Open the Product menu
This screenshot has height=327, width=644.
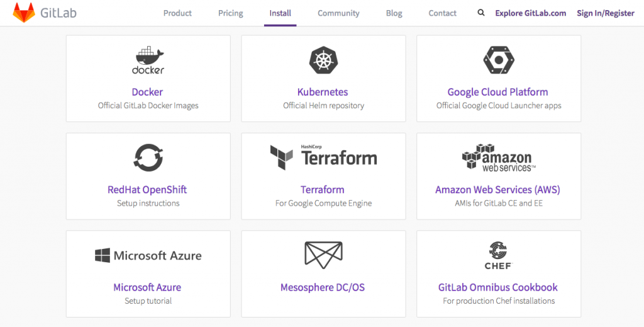tap(177, 13)
